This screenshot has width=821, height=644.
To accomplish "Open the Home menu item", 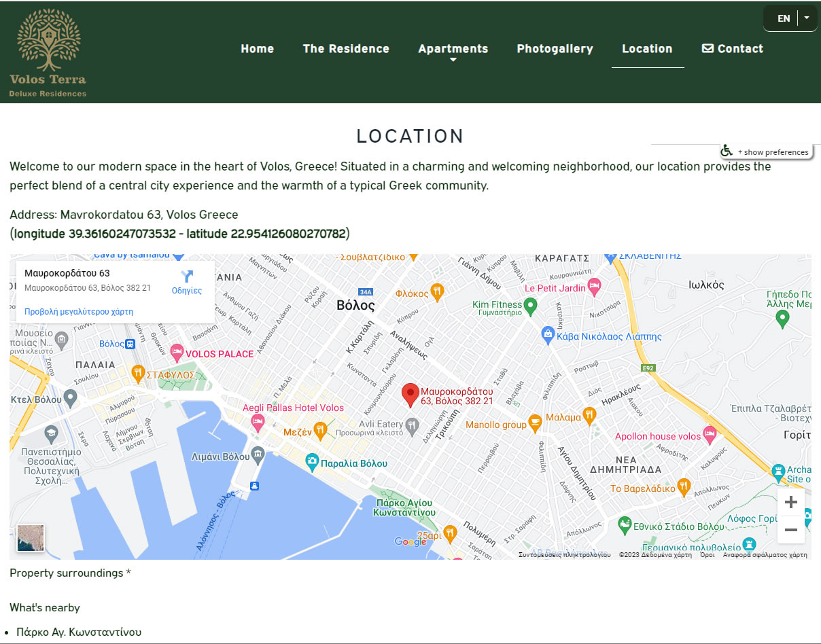I will (258, 49).
